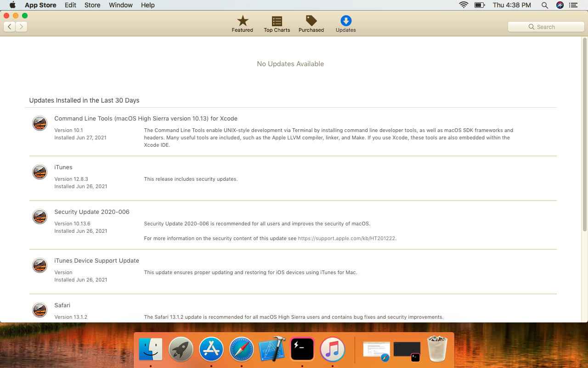Click the iTunes Device Support Update icon
This screenshot has width=588, height=368.
point(40,265)
